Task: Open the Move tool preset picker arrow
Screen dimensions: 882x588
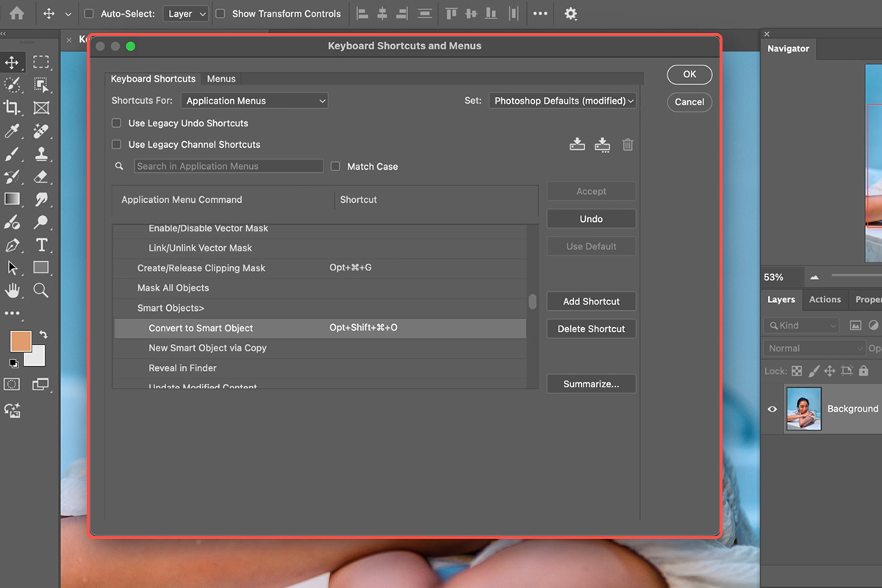Action: click(68, 13)
